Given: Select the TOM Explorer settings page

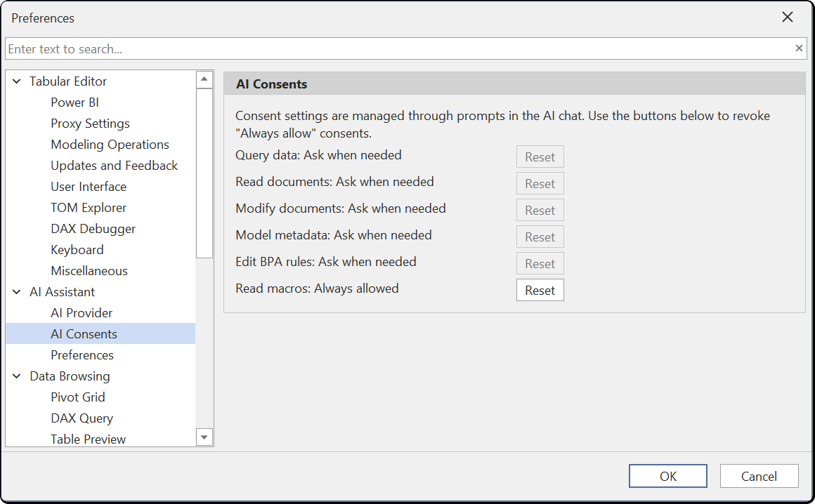Looking at the screenshot, I should [89, 207].
